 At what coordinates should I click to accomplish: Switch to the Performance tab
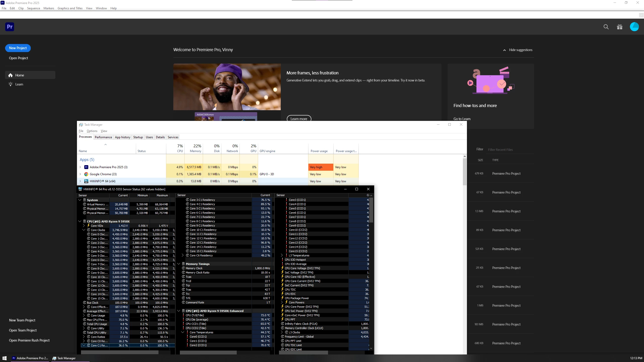103,137
